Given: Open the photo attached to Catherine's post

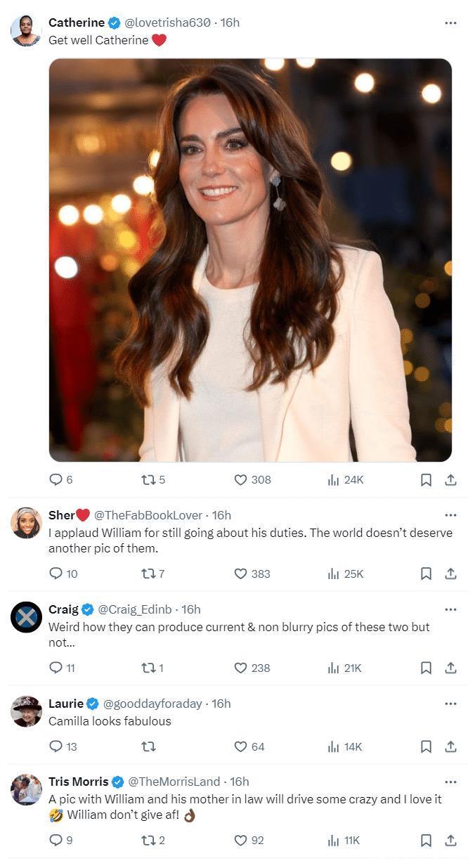Looking at the screenshot, I should (250, 260).
